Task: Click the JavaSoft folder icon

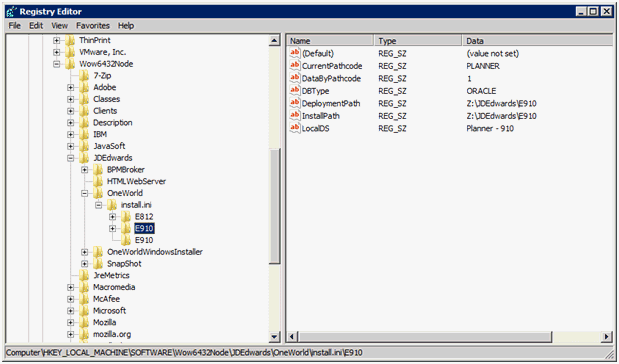Action: pyautogui.click(x=84, y=146)
